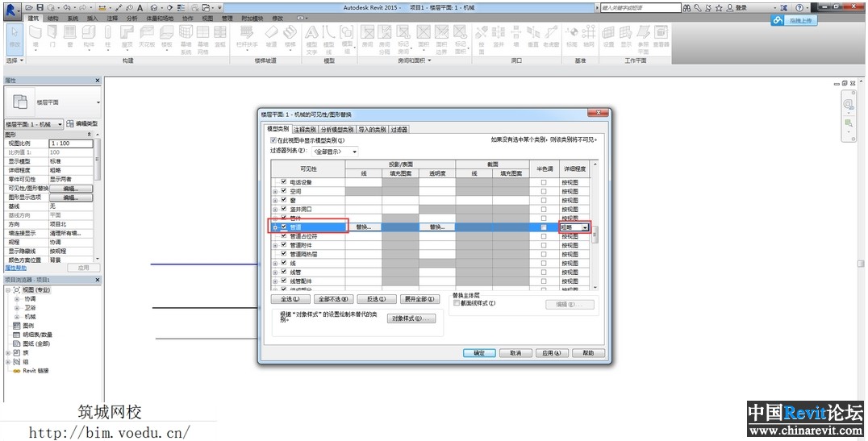Viewport: 868px width, 441px height.
Task: Open the 视图 ribbon tab
Action: click(207, 19)
